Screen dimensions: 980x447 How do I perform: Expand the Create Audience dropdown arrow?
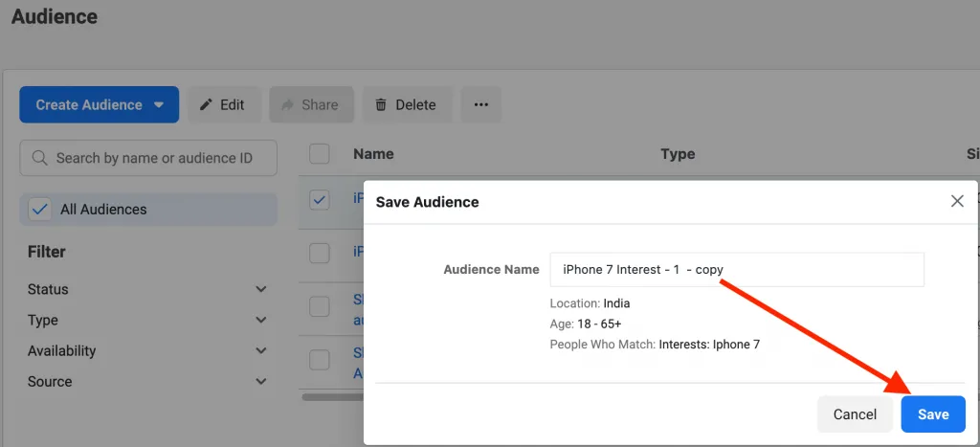tap(159, 105)
